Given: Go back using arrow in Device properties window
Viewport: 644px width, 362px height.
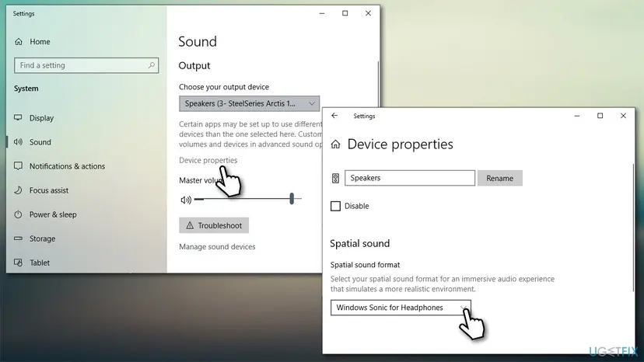Looking at the screenshot, I should pyautogui.click(x=334, y=116).
